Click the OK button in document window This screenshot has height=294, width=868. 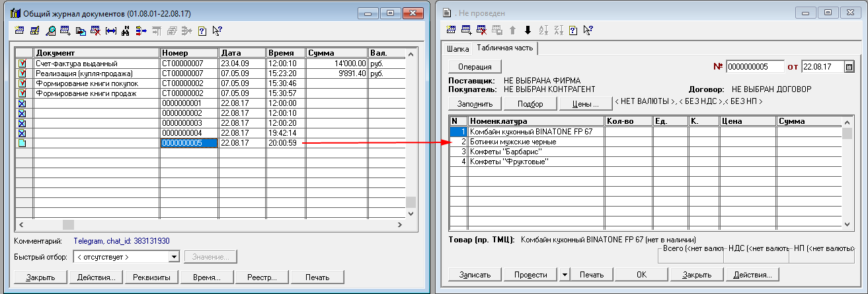click(641, 274)
